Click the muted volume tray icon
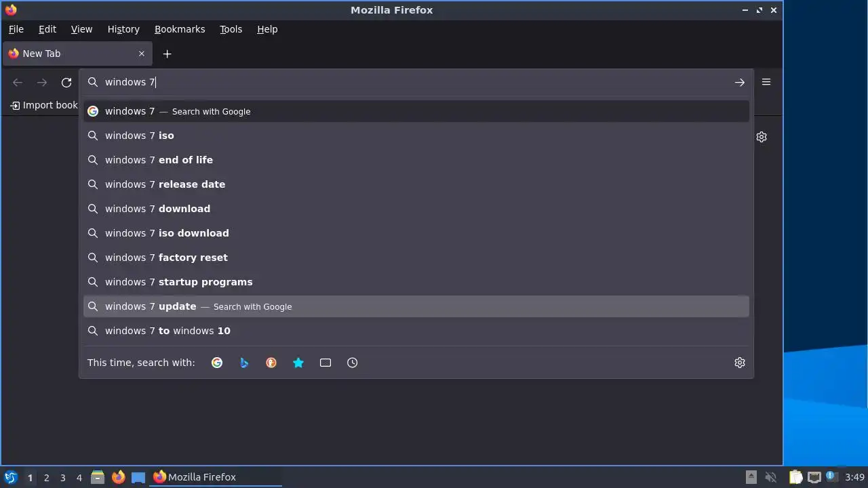 [771, 477]
